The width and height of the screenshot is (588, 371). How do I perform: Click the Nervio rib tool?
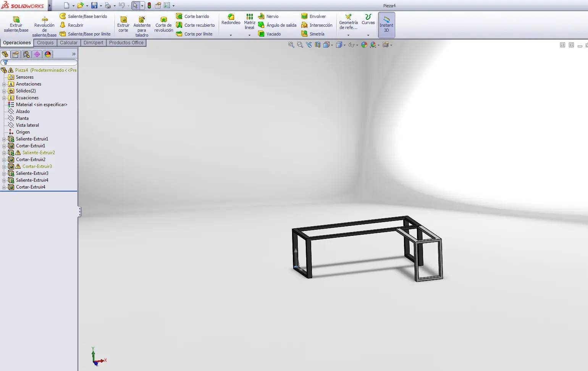pos(268,16)
